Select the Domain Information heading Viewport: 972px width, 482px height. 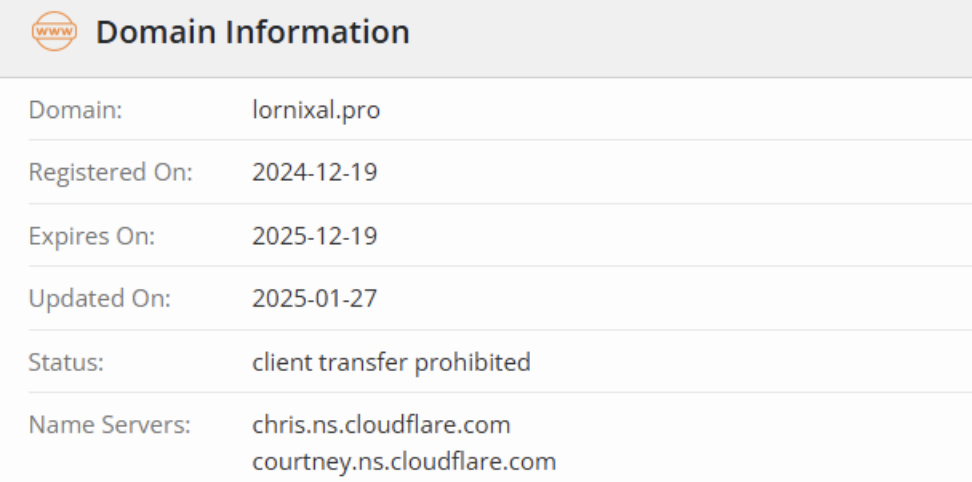[252, 32]
